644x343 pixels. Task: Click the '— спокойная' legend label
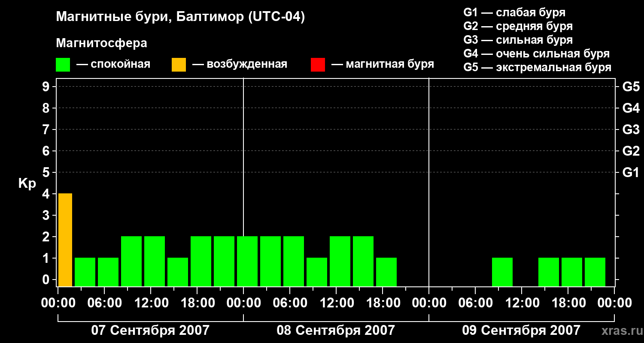point(113,65)
